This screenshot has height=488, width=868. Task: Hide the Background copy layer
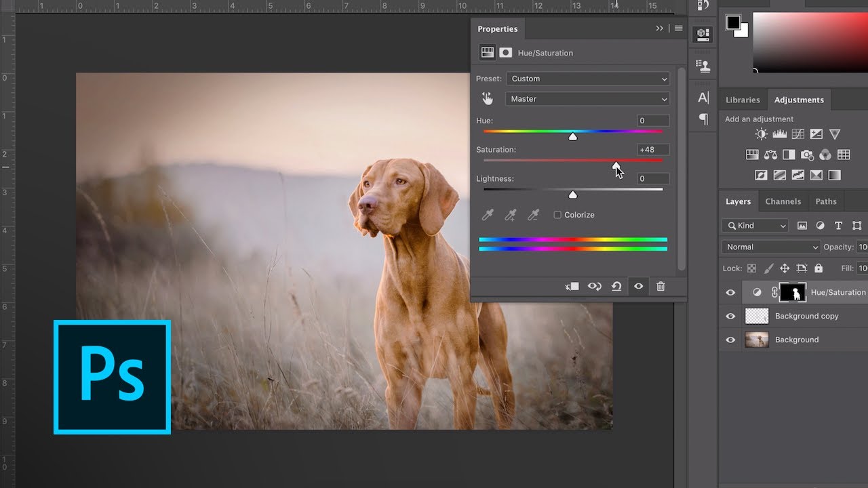pyautogui.click(x=730, y=317)
